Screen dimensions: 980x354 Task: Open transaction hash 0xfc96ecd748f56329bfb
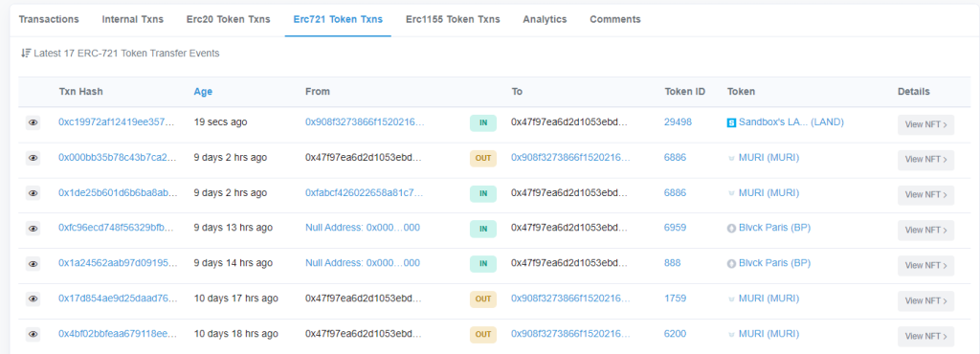click(x=116, y=228)
